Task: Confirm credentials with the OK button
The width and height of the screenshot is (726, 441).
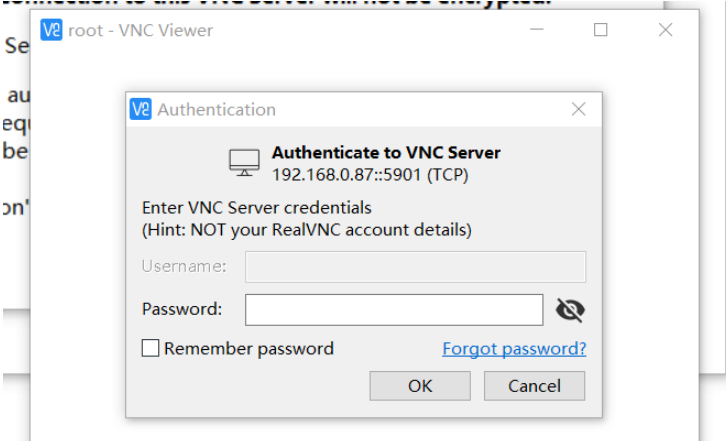Action: tap(419, 386)
